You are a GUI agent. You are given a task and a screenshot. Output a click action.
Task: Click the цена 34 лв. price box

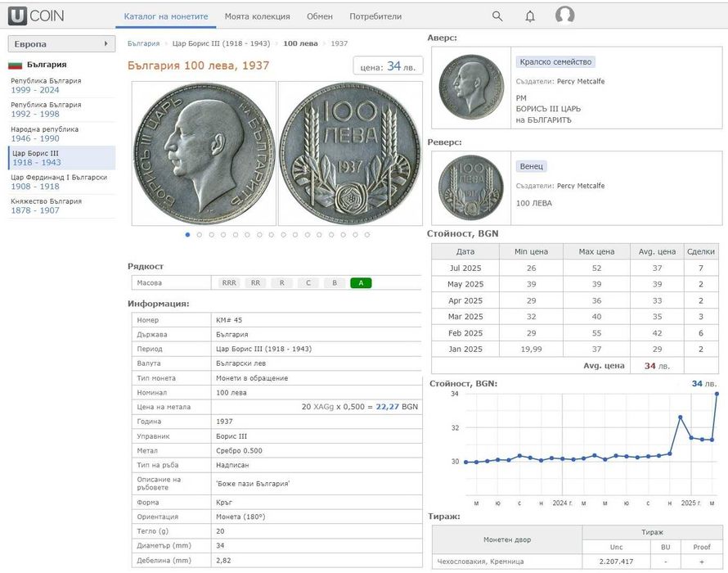(x=388, y=66)
